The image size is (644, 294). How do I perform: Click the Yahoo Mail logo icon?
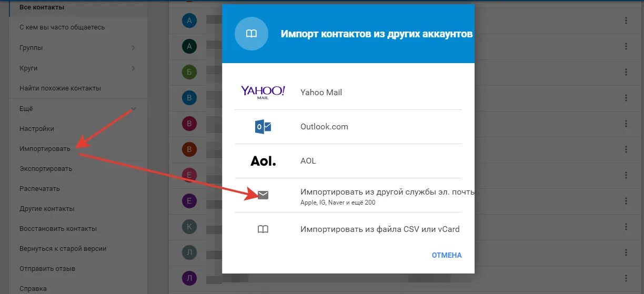click(x=263, y=92)
